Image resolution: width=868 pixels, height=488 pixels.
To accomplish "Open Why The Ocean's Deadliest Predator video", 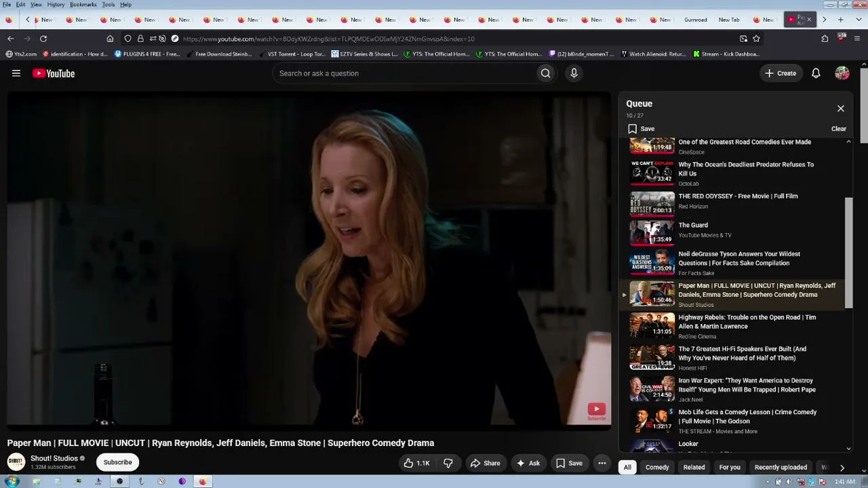I will tap(746, 169).
